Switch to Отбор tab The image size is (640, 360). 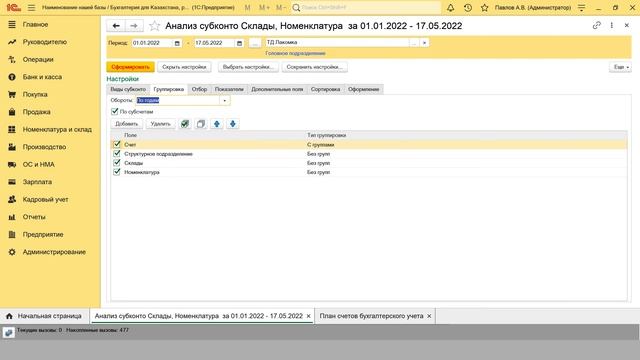pyautogui.click(x=199, y=89)
